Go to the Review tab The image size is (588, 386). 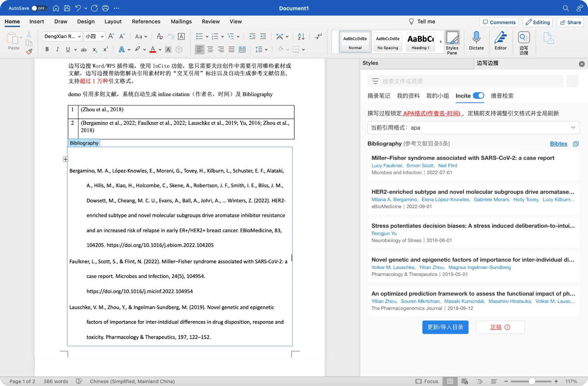(211, 22)
